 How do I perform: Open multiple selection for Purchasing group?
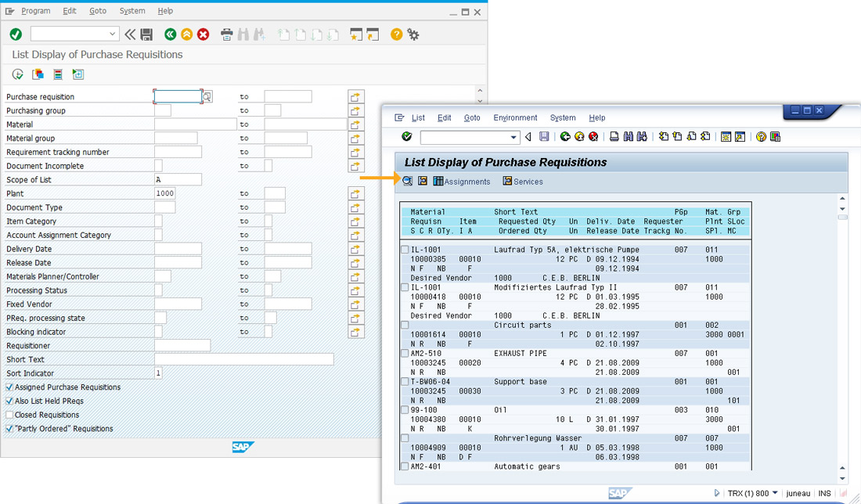point(356,110)
